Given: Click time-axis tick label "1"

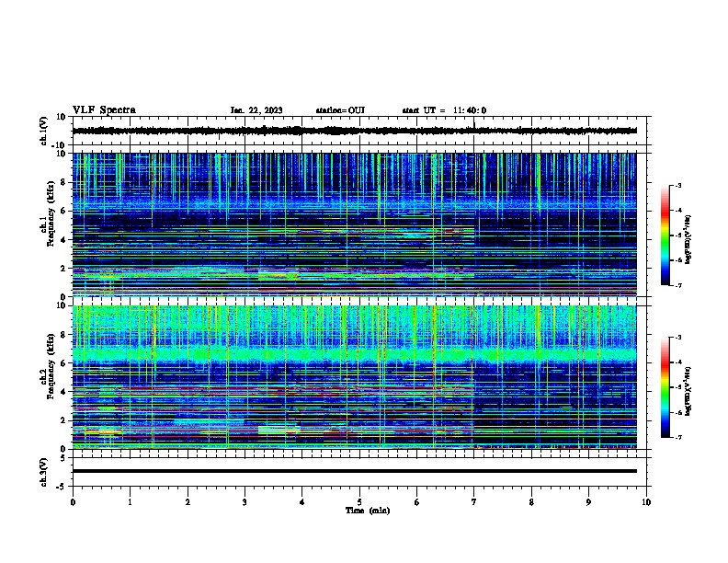Looking at the screenshot, I should (x=130, y=502).
